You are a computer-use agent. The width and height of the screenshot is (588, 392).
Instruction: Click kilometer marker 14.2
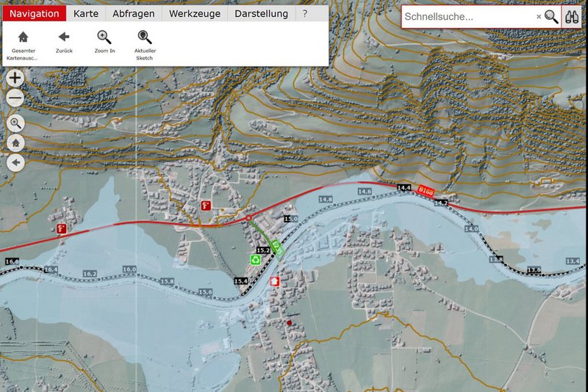tap(441, 203)
